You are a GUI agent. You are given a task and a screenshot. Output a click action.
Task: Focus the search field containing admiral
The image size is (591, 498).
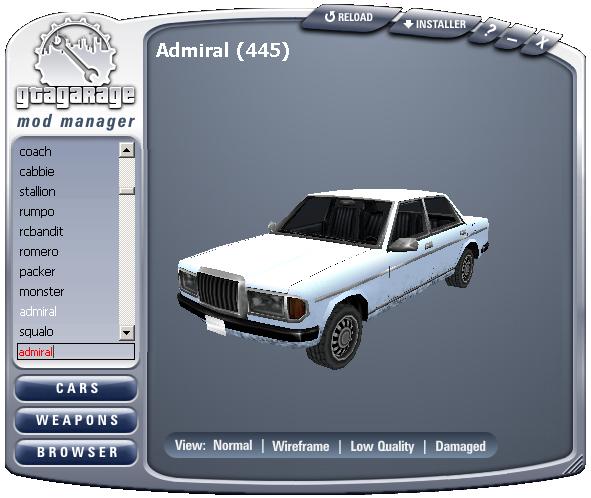coord(76,352)
